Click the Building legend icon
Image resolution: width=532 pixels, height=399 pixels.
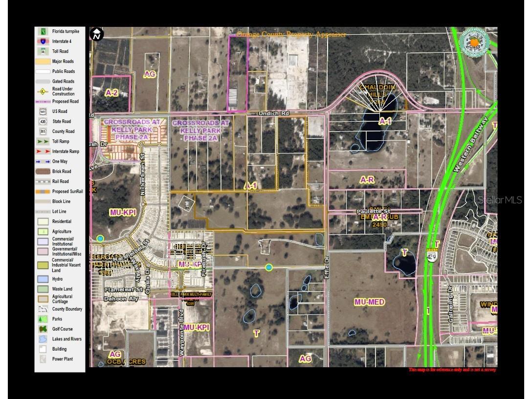43,349
